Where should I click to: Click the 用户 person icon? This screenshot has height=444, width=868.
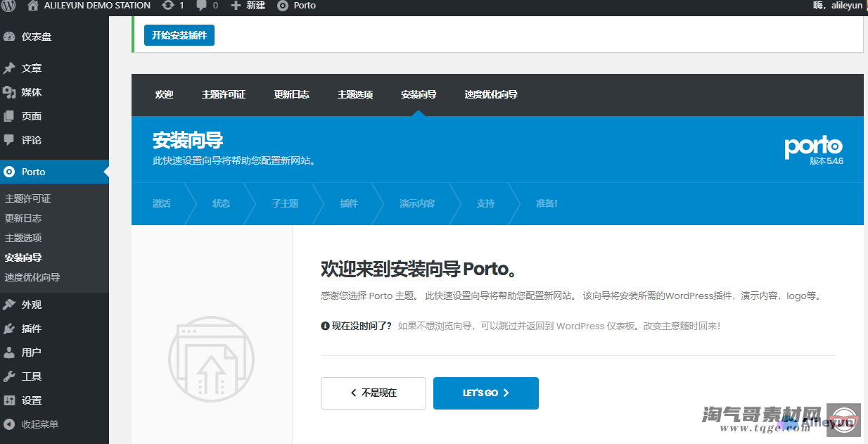[x=9, y=353]
